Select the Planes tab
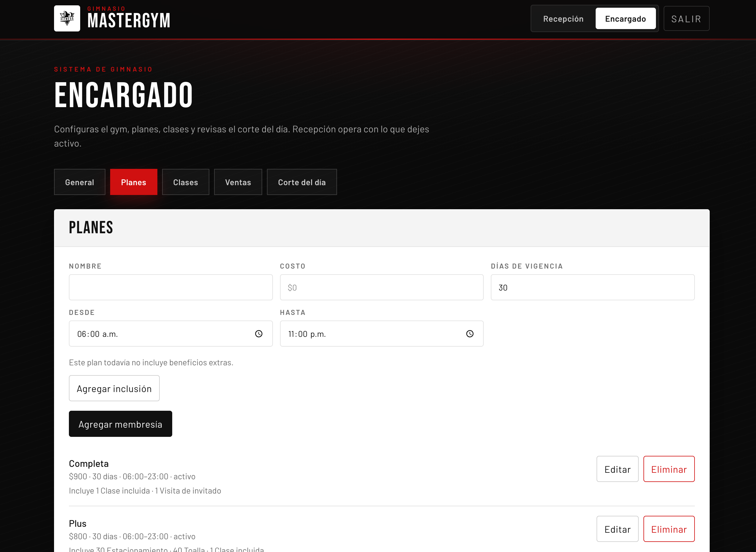This screenshot has width=756, height=552. [133, 182]
